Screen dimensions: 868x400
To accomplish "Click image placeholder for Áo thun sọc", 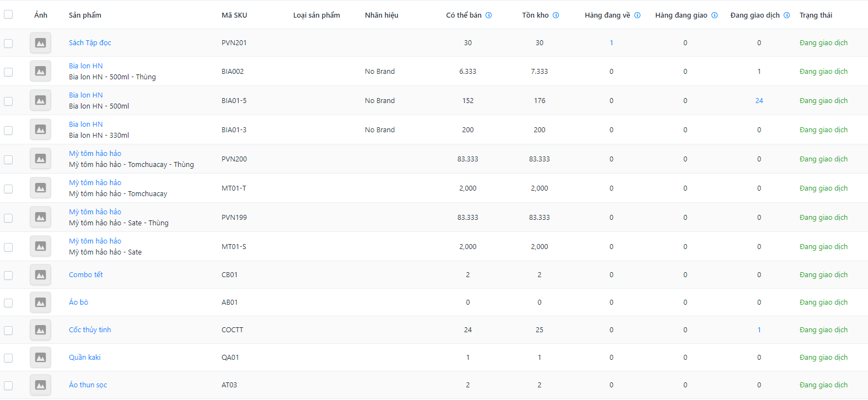I will click(40, 385).
